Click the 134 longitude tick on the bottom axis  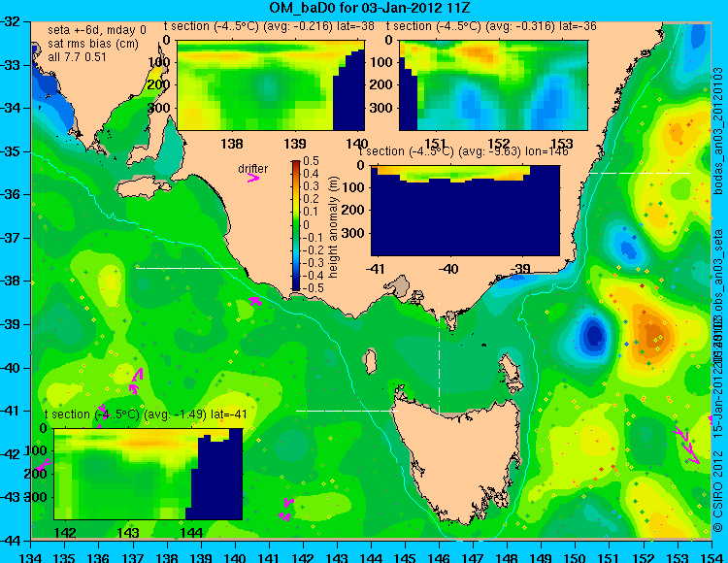coord(31,557)
